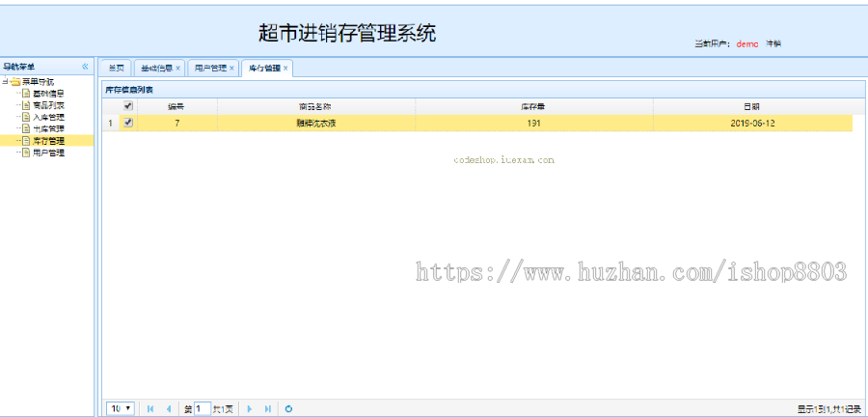The width and height of the screenshot is (868, 417).
Task: Open 入库管理 from the navigation tree
Action: click(x=49, y=117)
